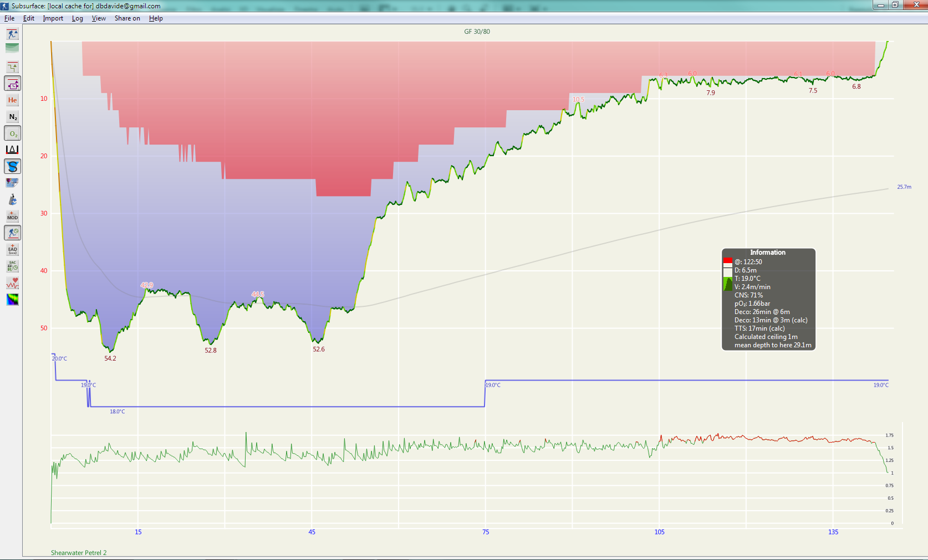
Task: Toggle the oxygen partial pressure (O2) graph
Action: 12,133
